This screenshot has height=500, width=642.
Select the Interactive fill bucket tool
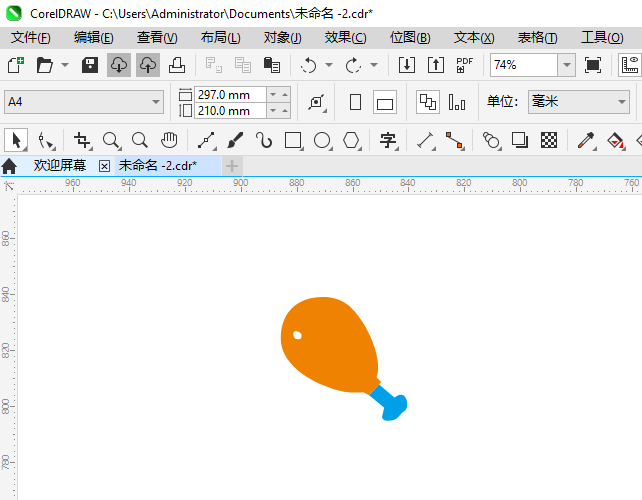(615, 140)
